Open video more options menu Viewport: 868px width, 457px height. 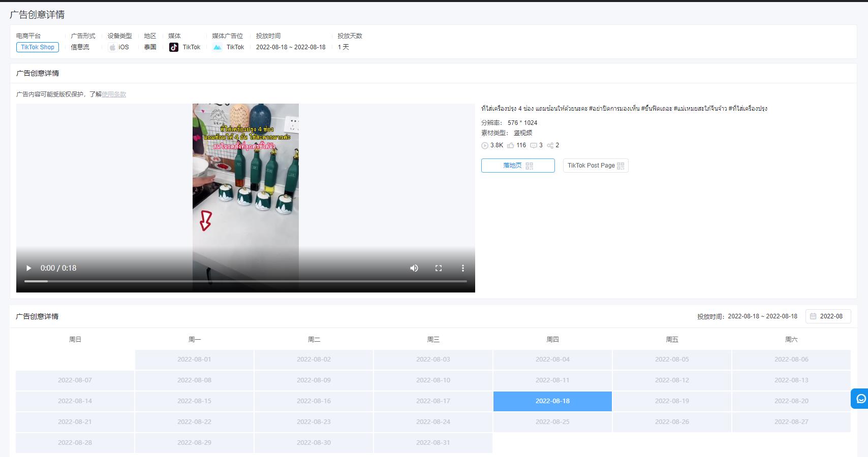462,268
